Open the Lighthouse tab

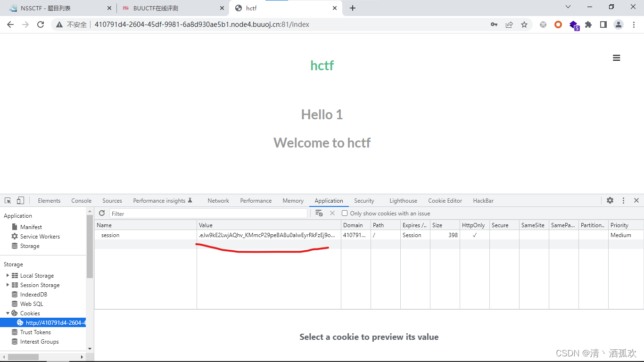click(x=403, y=200)
